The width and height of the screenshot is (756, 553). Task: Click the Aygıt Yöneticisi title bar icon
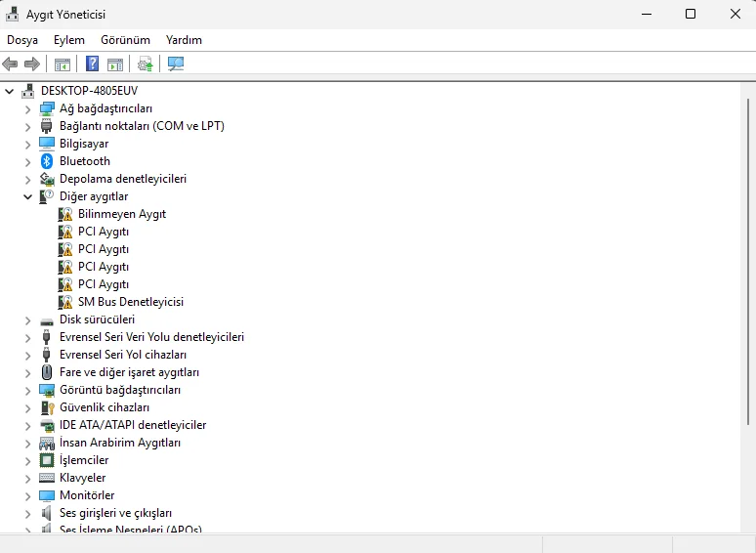12,14
